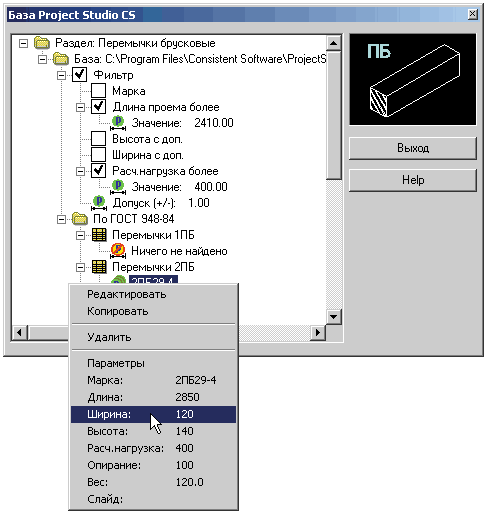
Task: Uncheck the Длина проема более checkbox
Action: (x=99, y=107)
